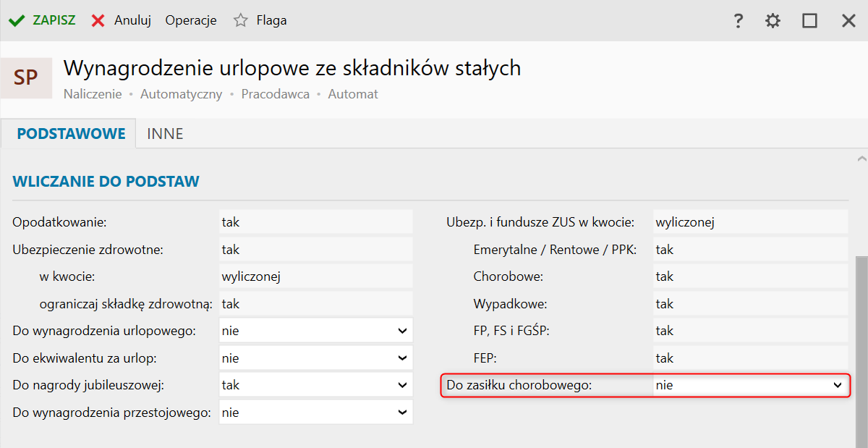Screen dimensions: 868x448
Task: Click the vertical scrollbar thumb
Action: (861, 347)
